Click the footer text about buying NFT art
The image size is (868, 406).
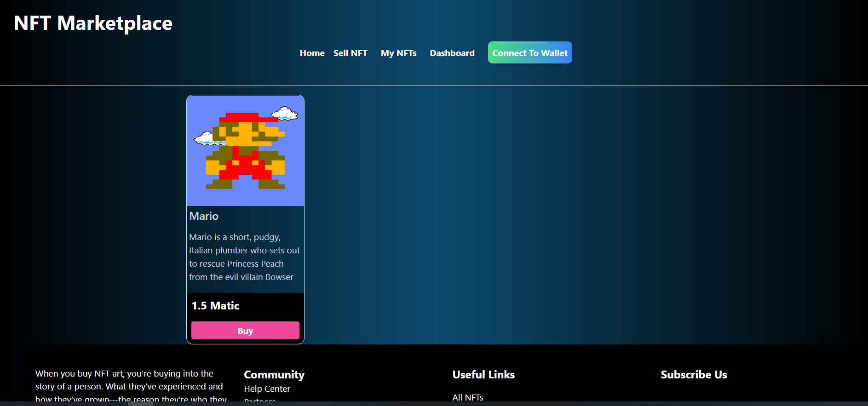click(x=131, y=386)
